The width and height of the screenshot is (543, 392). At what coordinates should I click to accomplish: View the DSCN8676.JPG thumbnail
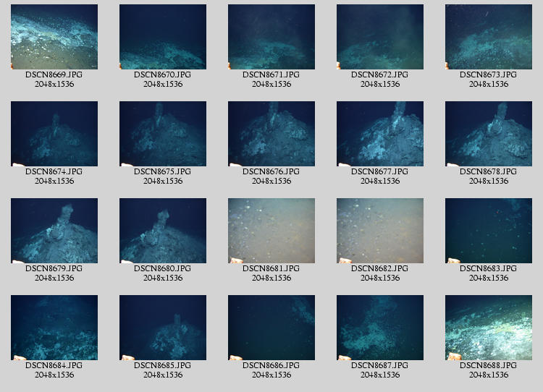click(271, 134)
